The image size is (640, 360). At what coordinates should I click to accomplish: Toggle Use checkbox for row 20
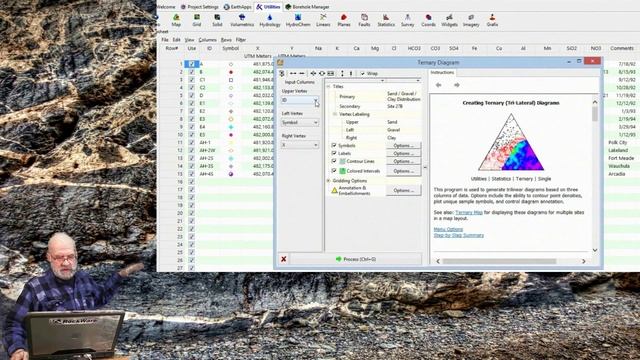[191, 213]
